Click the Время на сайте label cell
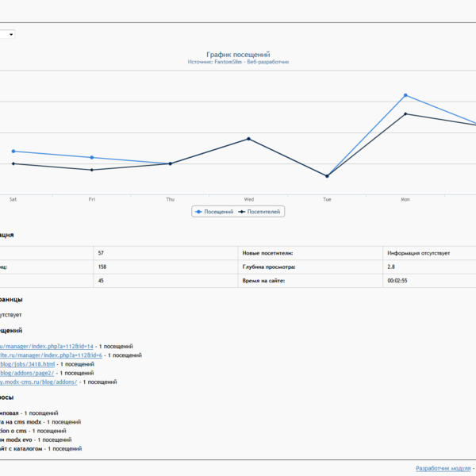This screenshot has width=476, height=476. click(310, 281)
